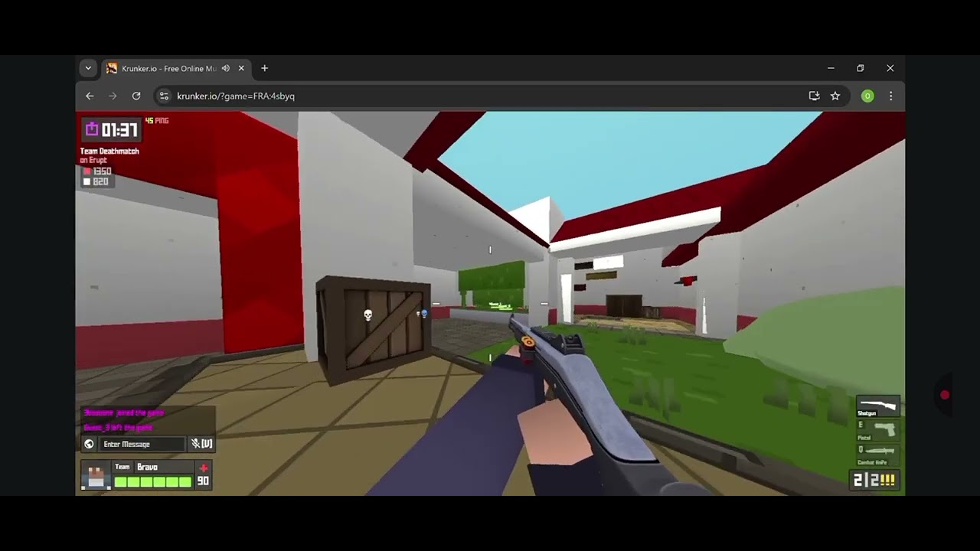Open a new browser tab
Viewport: 980px width, 551px height.
point(264,68)
